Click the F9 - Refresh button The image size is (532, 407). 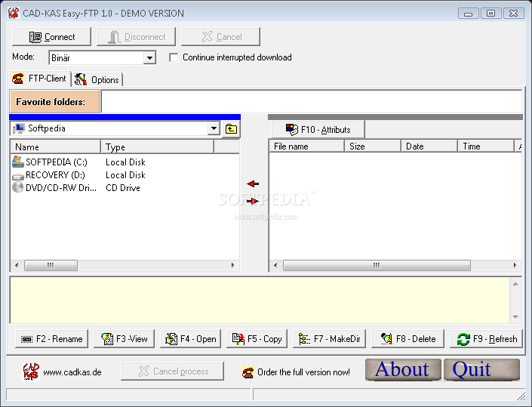[486, 339]
